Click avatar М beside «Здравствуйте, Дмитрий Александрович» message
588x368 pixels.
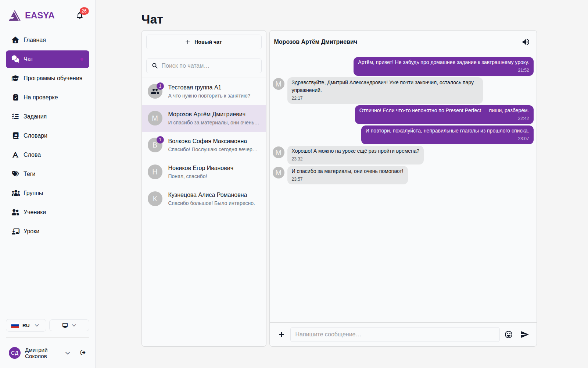click(279, 84)
